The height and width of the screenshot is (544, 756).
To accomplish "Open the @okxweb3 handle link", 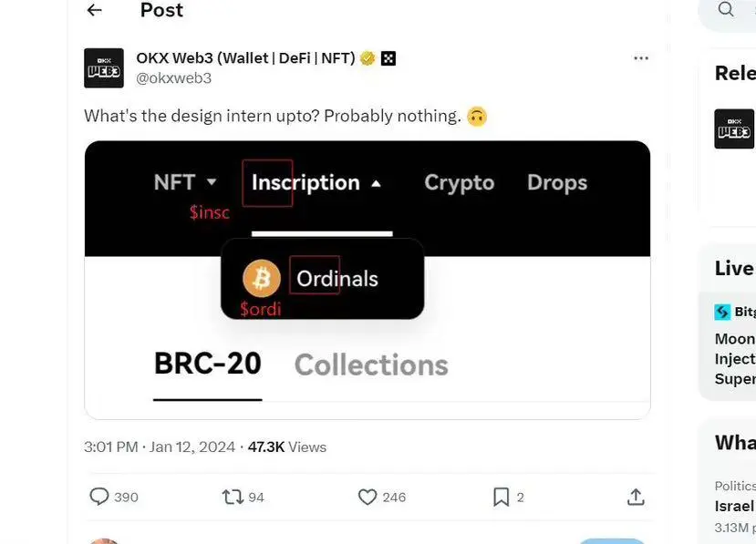I will (173, 78).
